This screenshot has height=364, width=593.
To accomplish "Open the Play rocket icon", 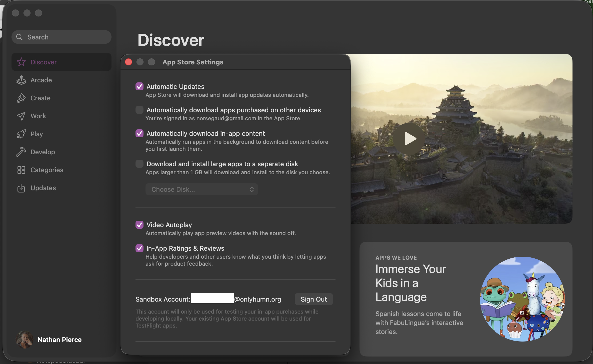I will (21, 134).
